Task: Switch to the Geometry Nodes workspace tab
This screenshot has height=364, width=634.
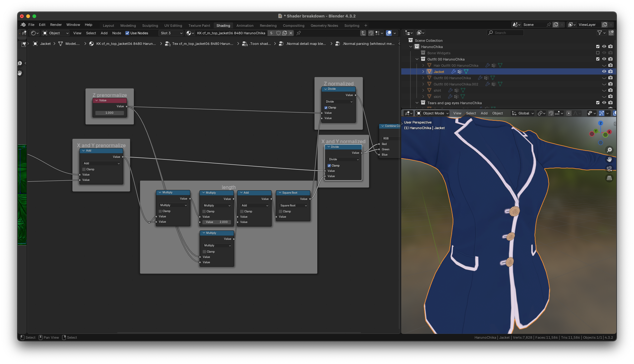Action: [324, 26]
